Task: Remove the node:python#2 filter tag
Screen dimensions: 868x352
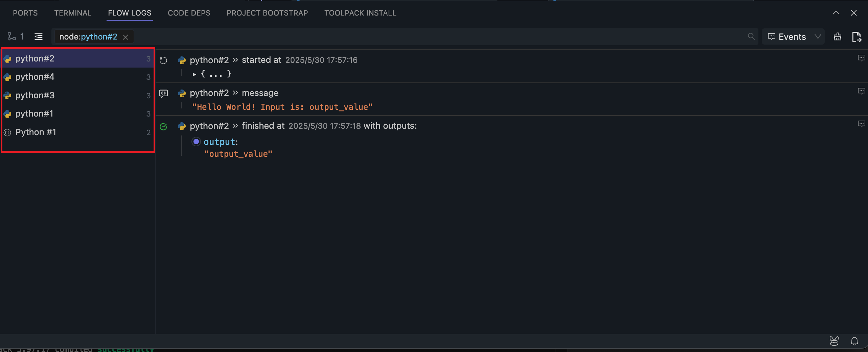Action: (x=125, y=37)
